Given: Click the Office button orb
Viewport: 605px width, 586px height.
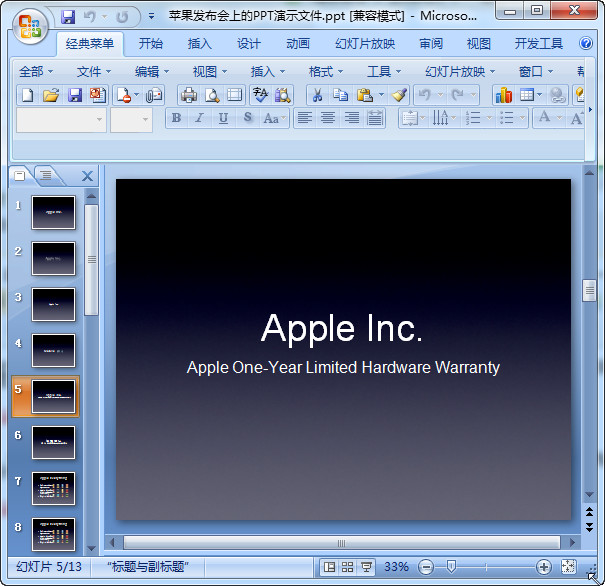Looking at the screenshot, I should (x=30, y=27).
